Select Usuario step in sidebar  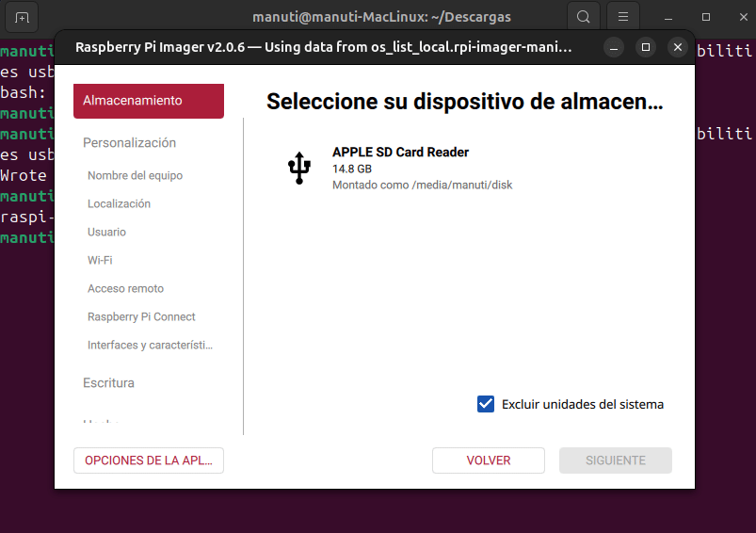coord(106,232)
